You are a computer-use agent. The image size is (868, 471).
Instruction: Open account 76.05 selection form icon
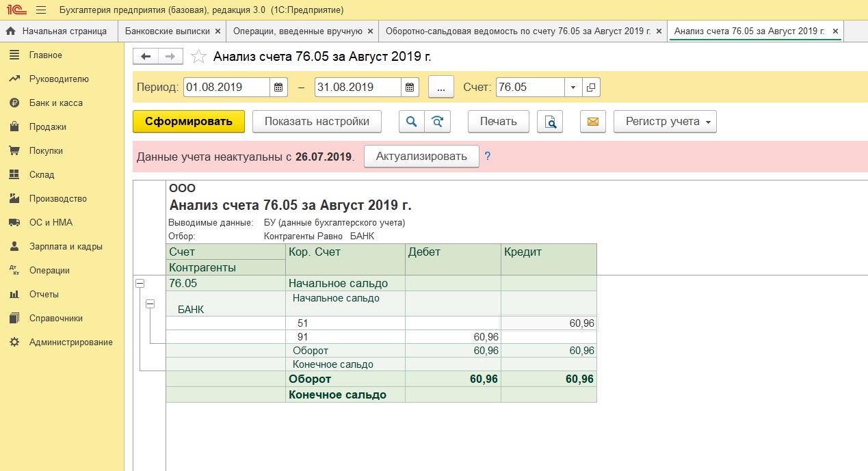click(x=591, y=88)
